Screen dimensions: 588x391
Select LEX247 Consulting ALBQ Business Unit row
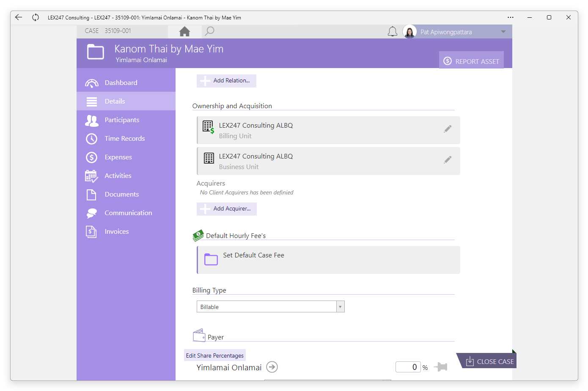pos(328,161)
